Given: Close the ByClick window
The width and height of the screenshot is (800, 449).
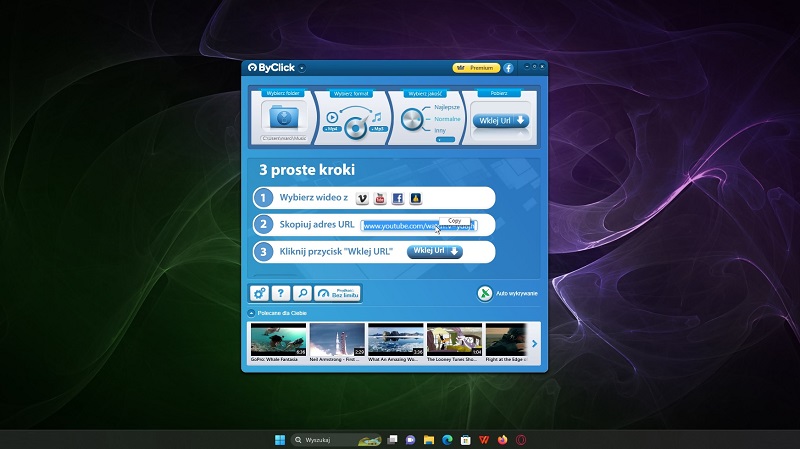Looking at the screenshot, I should coord(542,66).
